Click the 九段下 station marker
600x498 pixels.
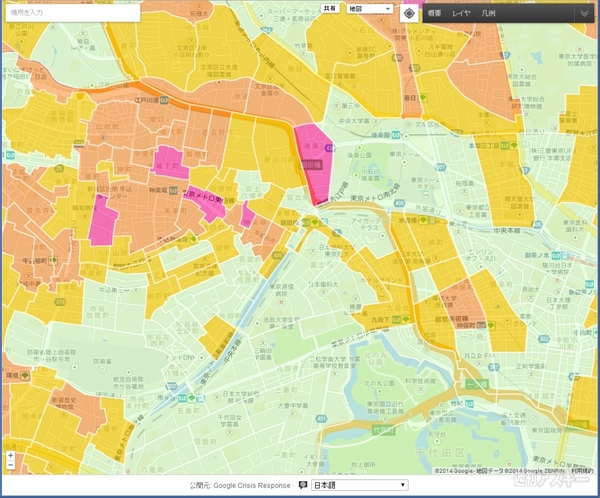396,319
